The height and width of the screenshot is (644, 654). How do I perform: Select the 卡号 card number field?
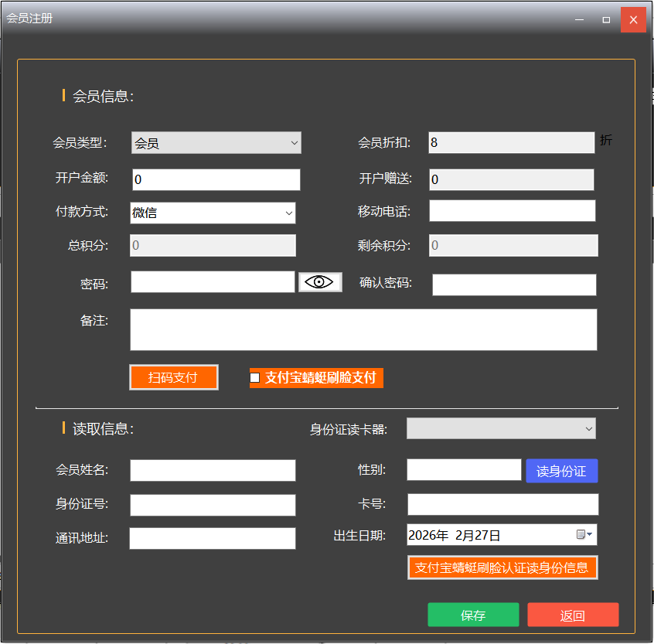(x=502, y=504)
